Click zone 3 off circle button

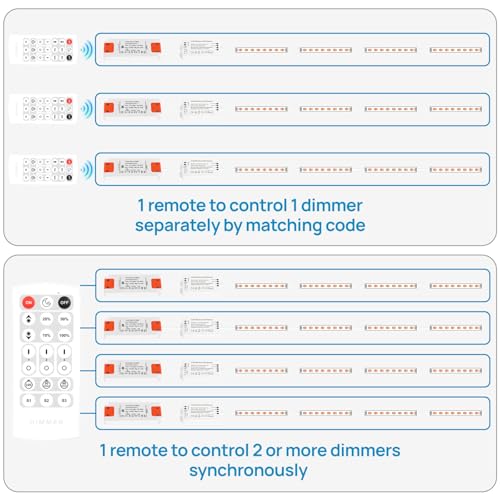click(x=64, y=368)
